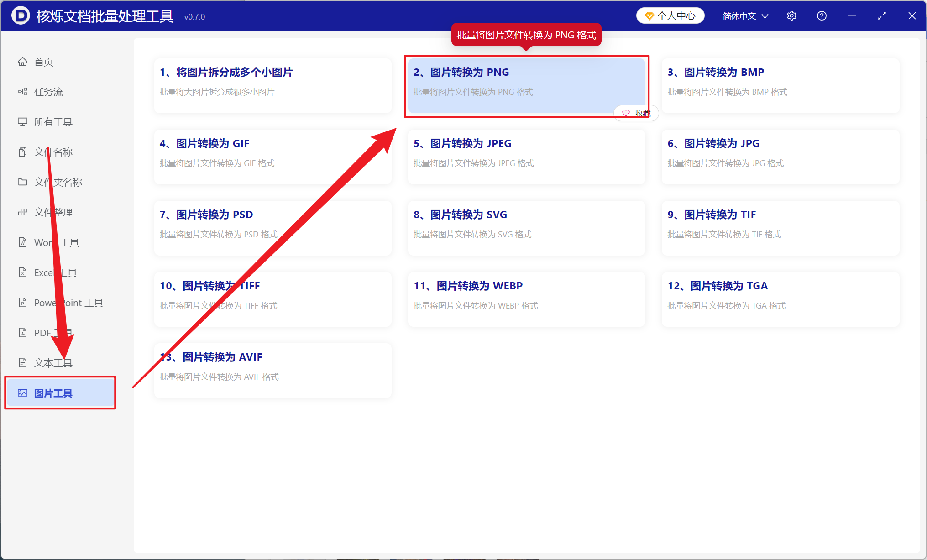Click the heart icon on 收藏 badge

[x=626, y=113]
